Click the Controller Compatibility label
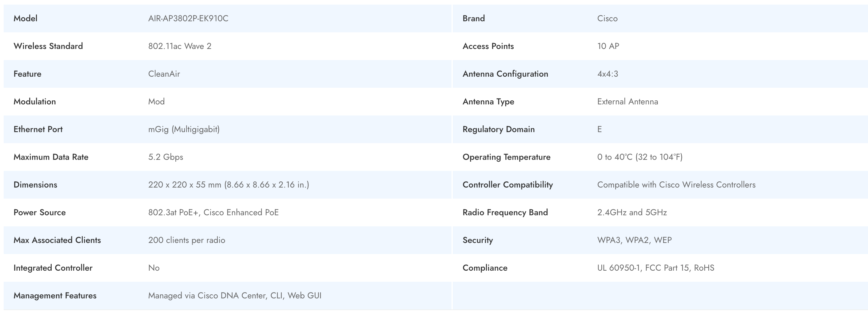The image size is (868, 311). 508,184
